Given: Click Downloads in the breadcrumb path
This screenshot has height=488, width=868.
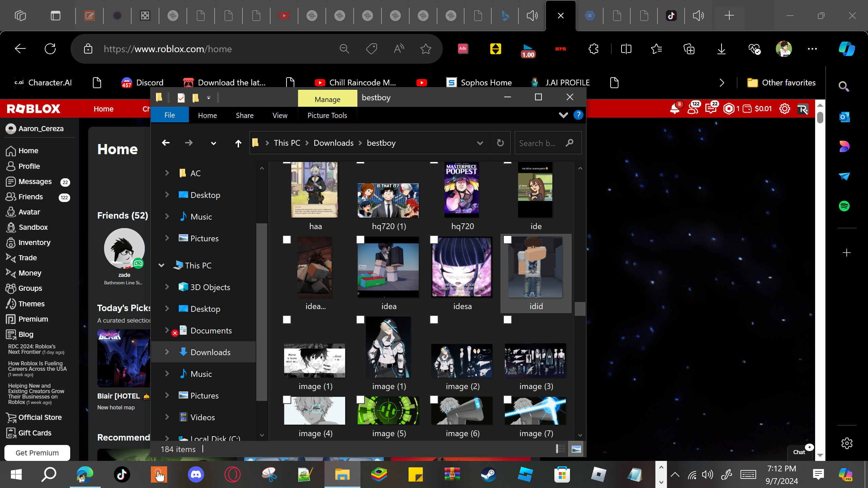Looking at the screenshot, I should [333, 143].
